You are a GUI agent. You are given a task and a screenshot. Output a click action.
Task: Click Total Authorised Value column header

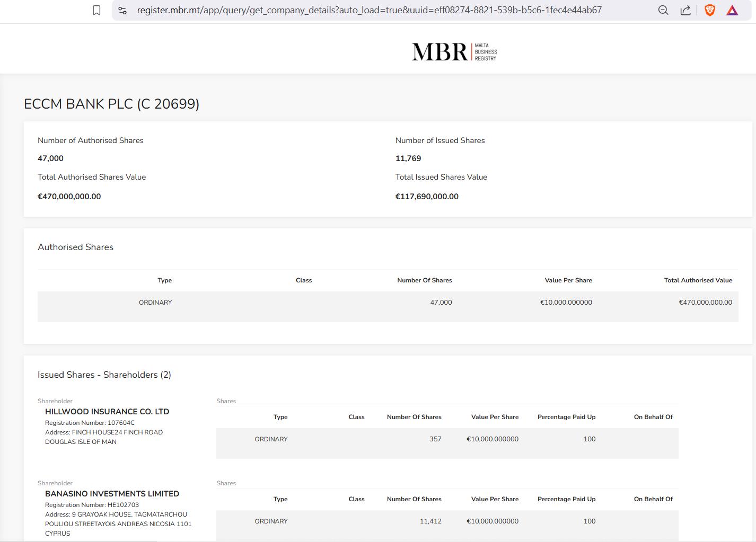coord(698,280)
